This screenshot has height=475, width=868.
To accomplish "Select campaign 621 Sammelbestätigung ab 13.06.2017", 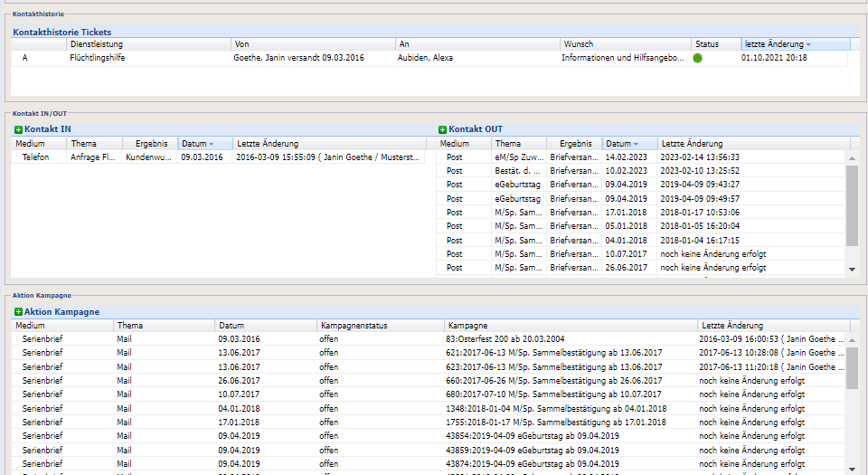I will [x=553, y=353].
